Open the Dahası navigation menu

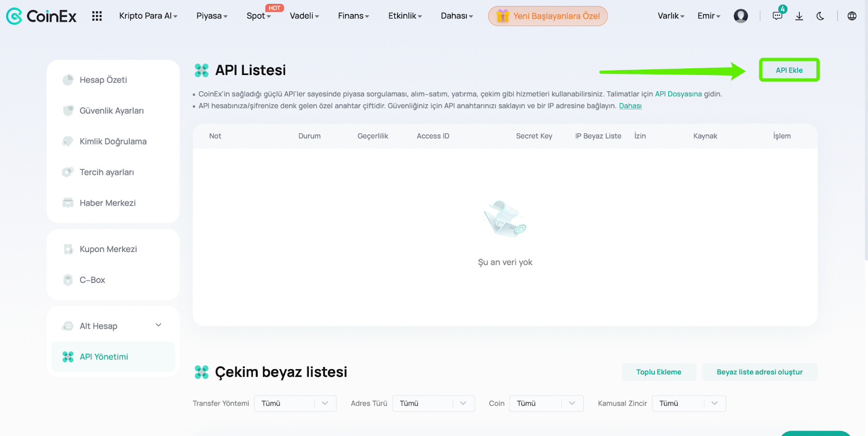pos(457,16)
